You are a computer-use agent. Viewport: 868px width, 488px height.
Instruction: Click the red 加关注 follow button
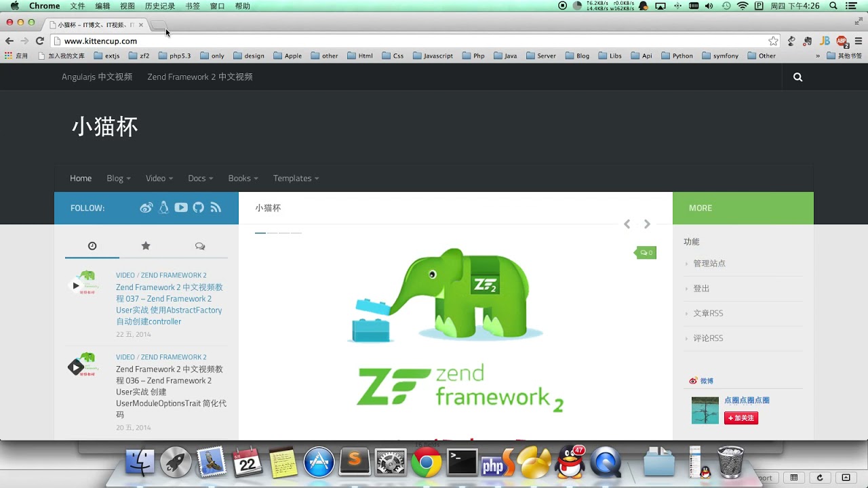(x=741, y=418)
